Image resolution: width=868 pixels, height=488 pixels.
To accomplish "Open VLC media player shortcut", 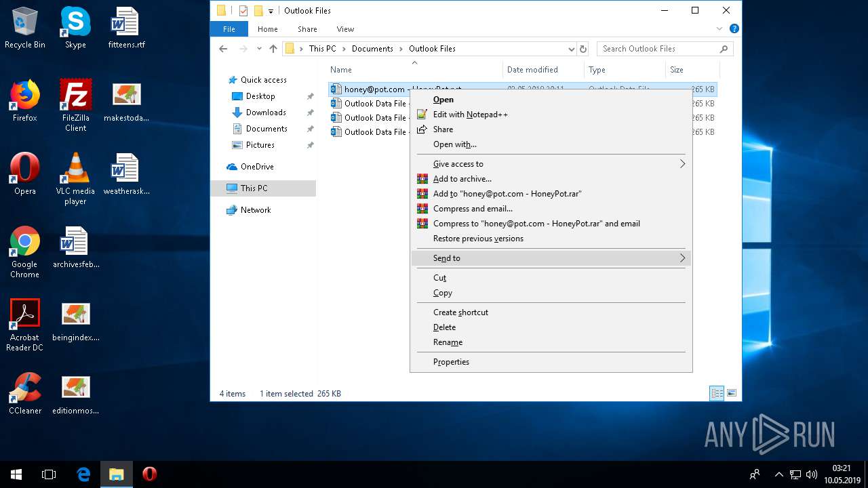I will click(75, 178).
